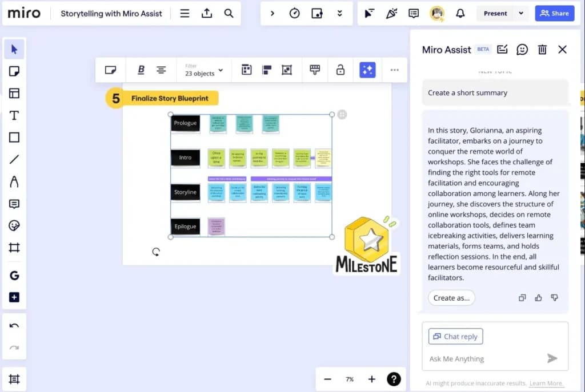Select the Frame tool in sidebar

[14, 248]
